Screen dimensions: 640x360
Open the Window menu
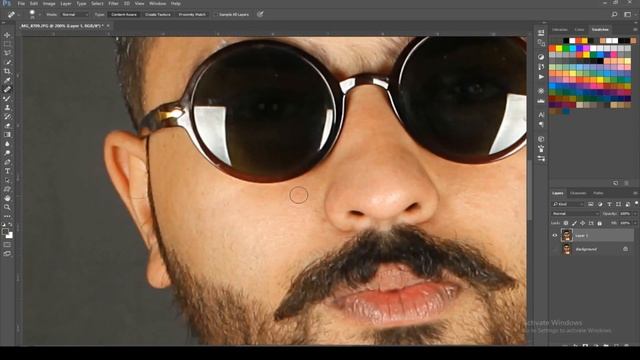(x=157, y=3)
